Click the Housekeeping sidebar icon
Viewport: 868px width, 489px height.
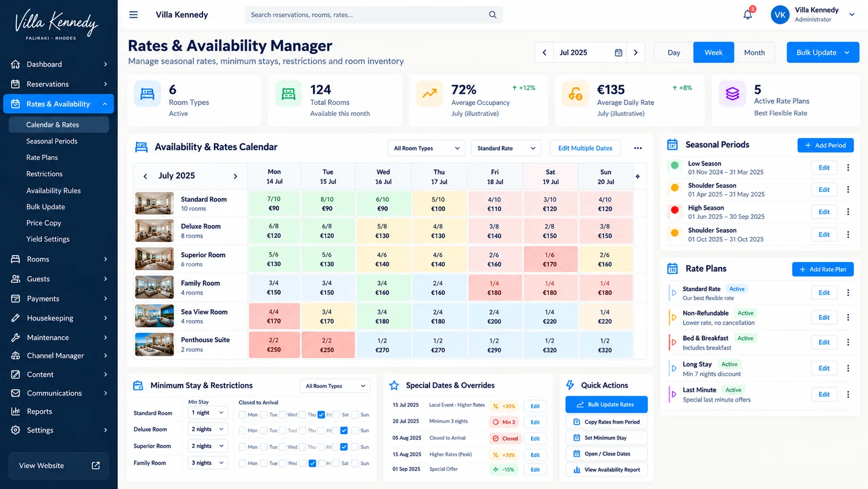[16, 318]
